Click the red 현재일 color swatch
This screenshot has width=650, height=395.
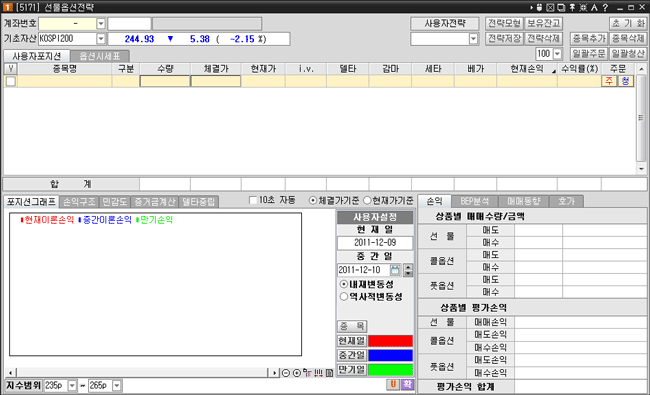(390, 341)
